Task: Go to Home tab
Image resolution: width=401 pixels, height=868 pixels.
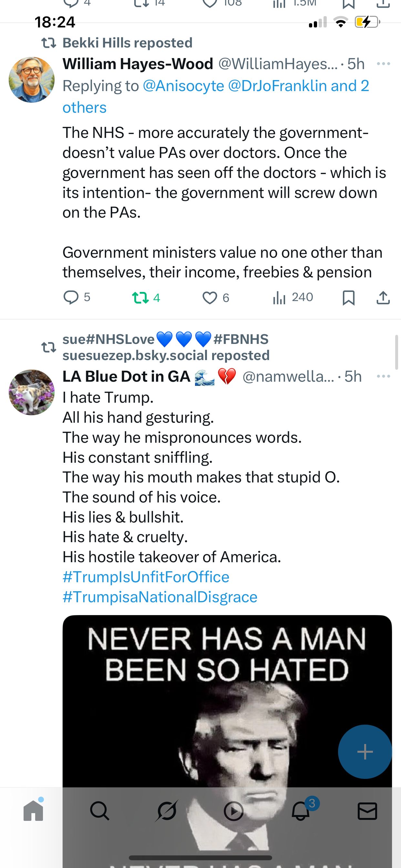Action: click(x=33, y=811)
